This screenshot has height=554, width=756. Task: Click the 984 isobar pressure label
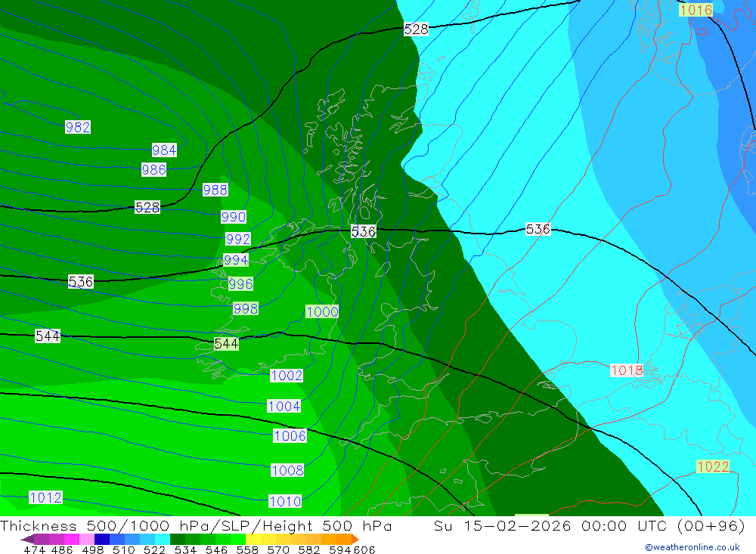click(x=164, y=150)
